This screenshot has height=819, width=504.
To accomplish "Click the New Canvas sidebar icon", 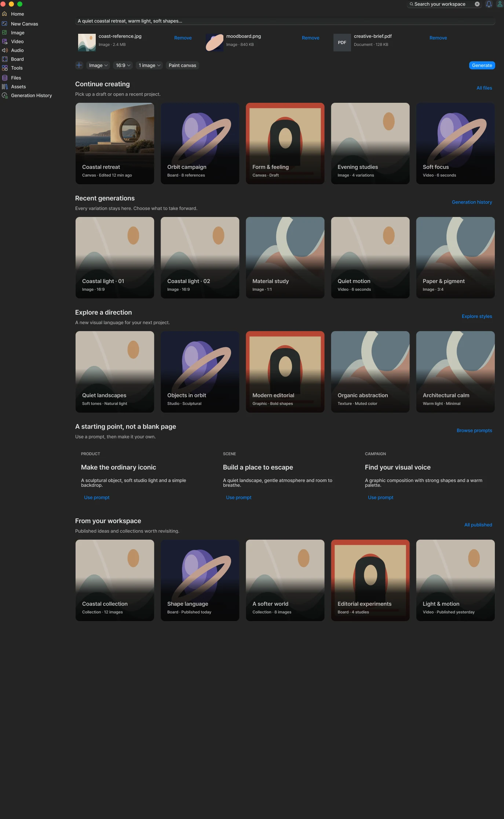I will click(4, 23).
